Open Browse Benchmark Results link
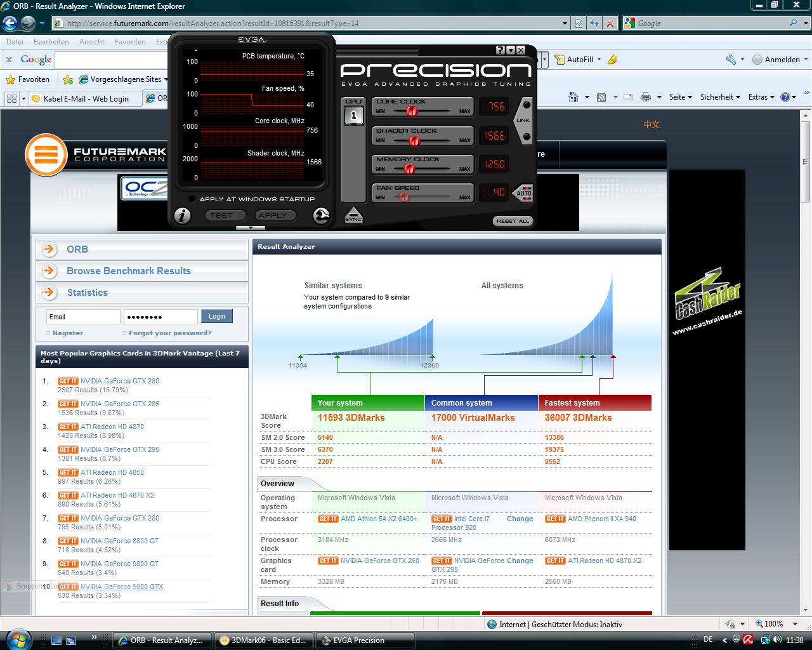Screen dimensions: 812x650 pos(129,271)
